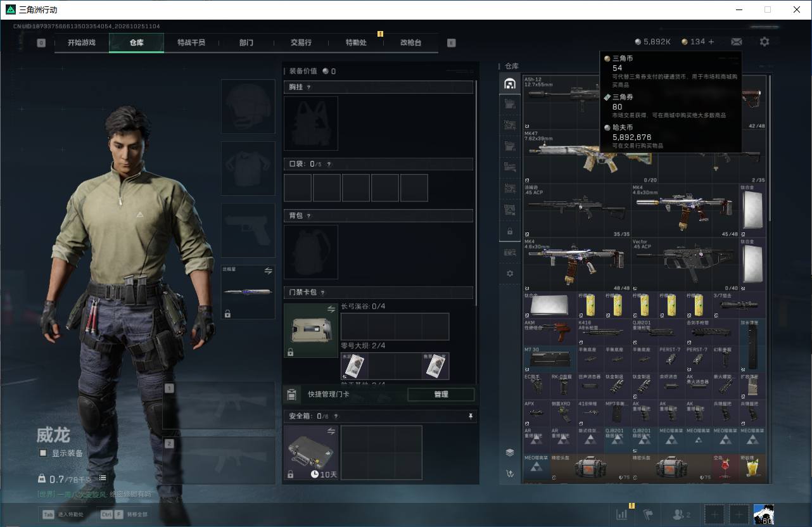Viewport: 812px width, 527px height.
Task: Click the plus icon next to 134 currency
Action: 711,42
